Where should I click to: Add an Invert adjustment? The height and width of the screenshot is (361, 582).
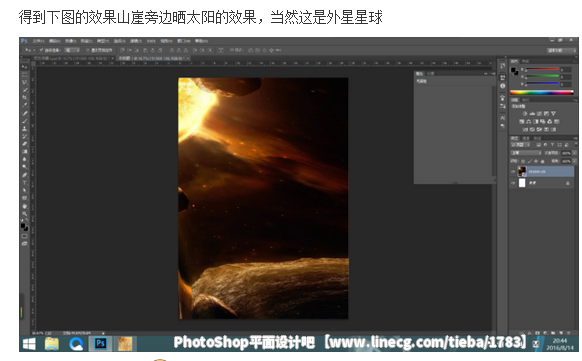(x=525, y=129)
